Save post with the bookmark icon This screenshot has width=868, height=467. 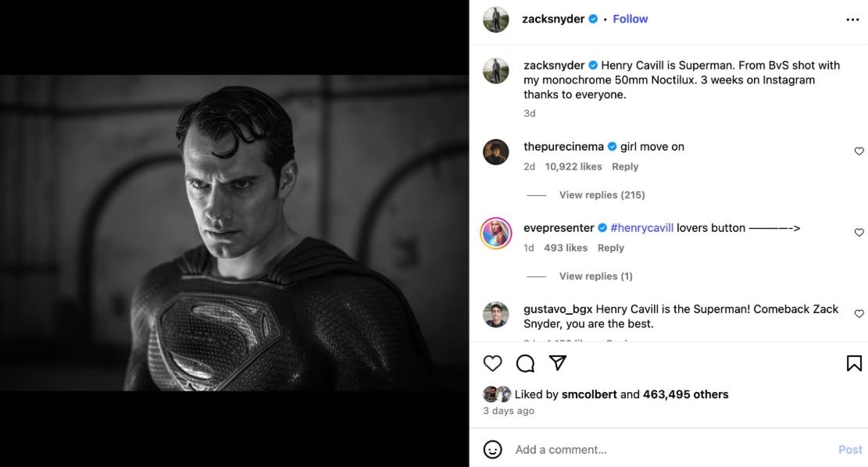(x=854, y=363)
